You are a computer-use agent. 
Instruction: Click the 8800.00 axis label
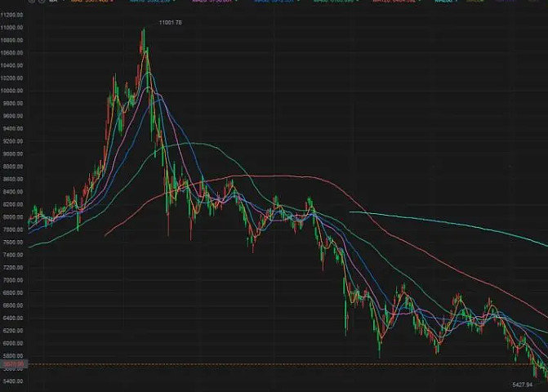tap(13, 167)
